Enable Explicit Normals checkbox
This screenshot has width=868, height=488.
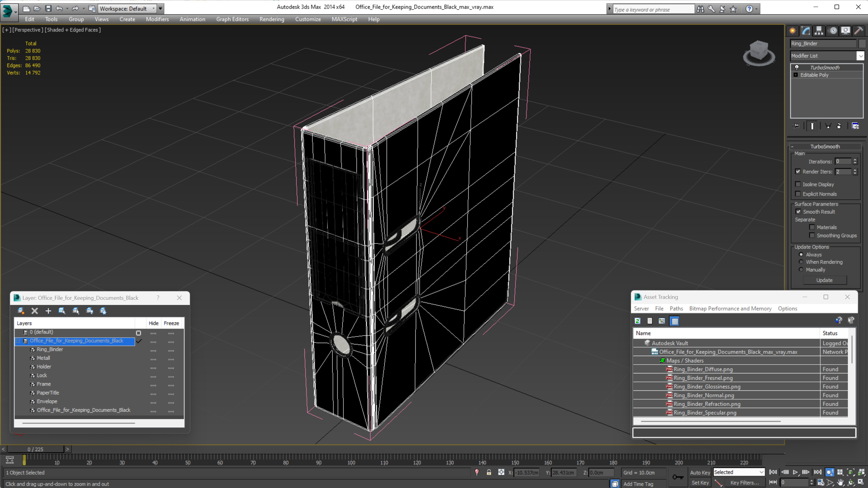coord(798,194)
